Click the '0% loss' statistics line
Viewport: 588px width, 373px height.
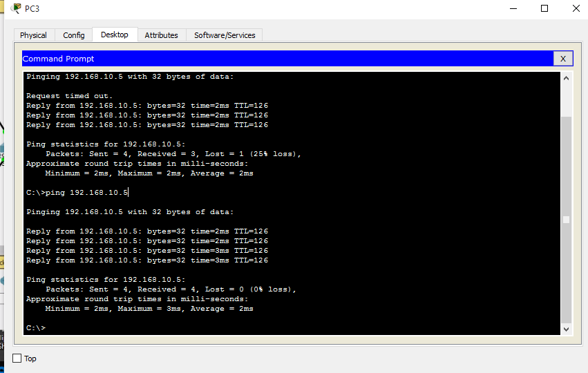click(171, 289)
